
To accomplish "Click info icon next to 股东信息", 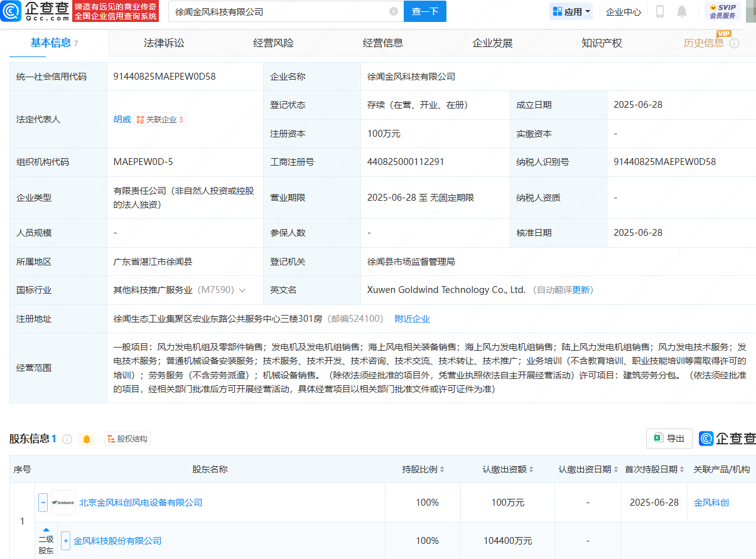I will pyautogui.click(x=67, y=439).
